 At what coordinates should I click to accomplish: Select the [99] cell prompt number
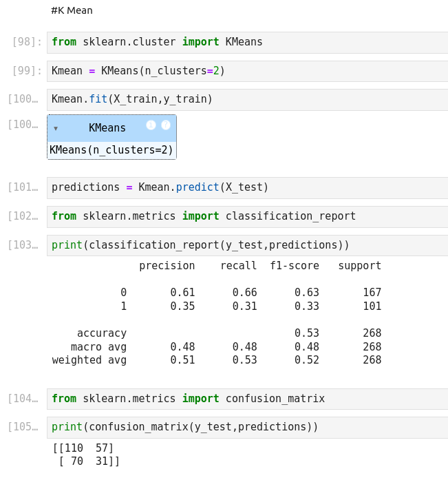27,71
